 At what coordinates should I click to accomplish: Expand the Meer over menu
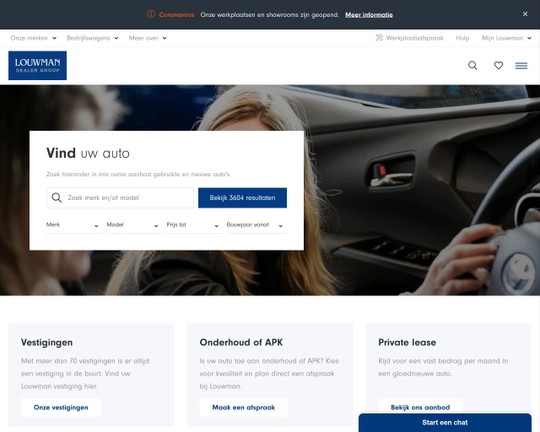coord(148,38)
